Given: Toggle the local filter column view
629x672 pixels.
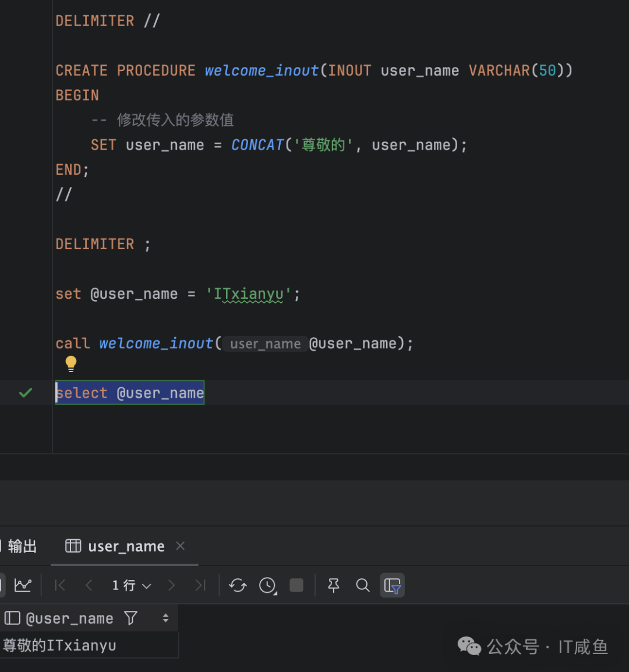Looking at the screenshot, I should [x=392, y=585].
